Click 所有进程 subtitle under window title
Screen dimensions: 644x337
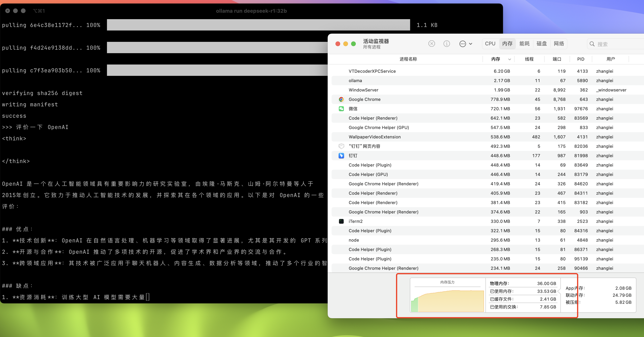coord(371,47)
